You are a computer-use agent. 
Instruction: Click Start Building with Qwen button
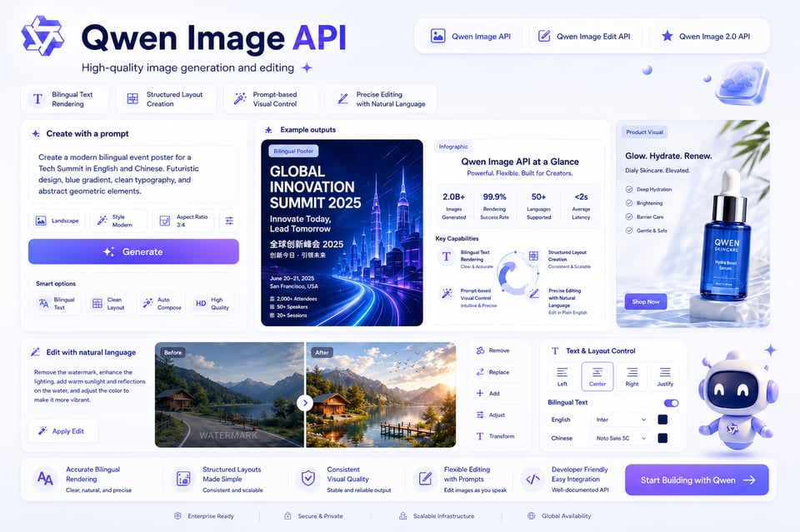point(697,480)
